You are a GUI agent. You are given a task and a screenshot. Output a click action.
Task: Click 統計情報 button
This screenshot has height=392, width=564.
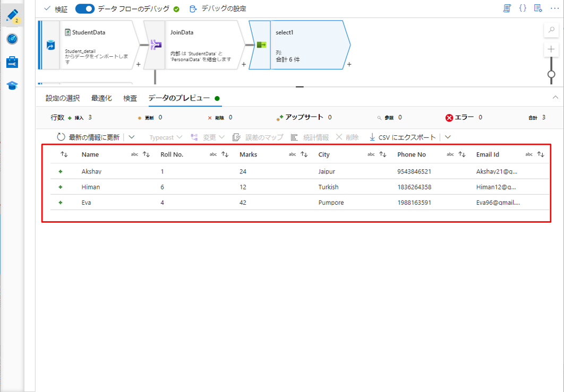tap(310, 137)
